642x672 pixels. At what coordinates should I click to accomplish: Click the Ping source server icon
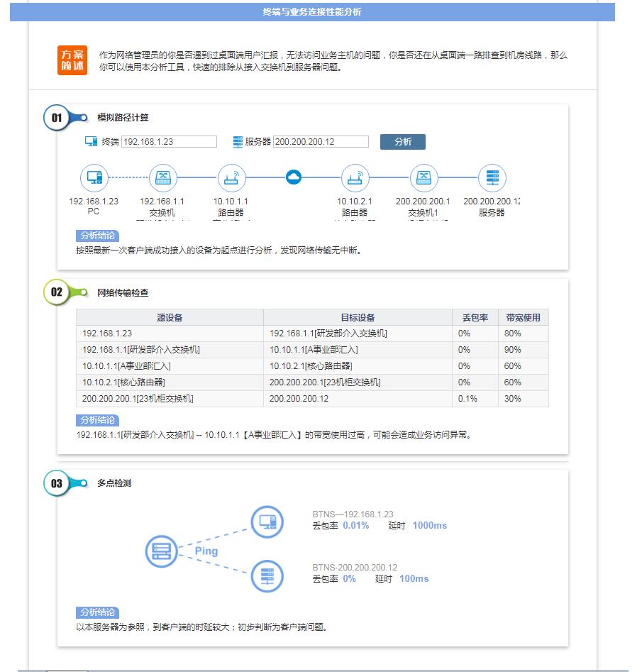click(x=162, y=551)
